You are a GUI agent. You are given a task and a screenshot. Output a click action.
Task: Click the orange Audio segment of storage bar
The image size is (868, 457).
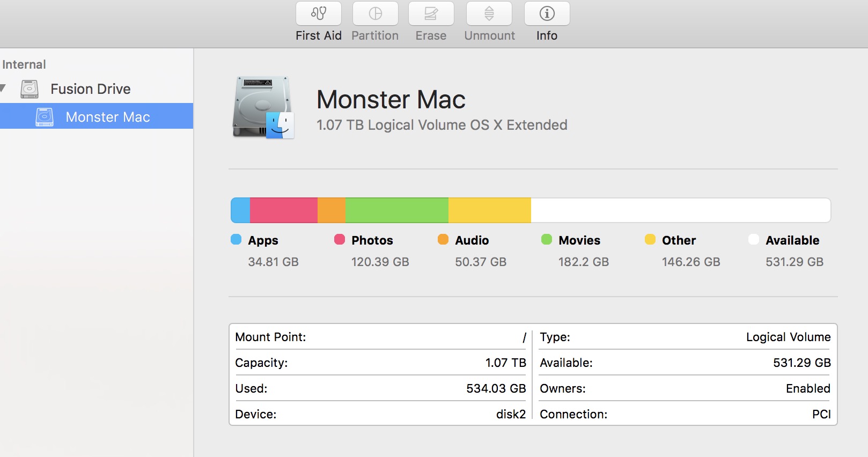(x=332, y=210)
